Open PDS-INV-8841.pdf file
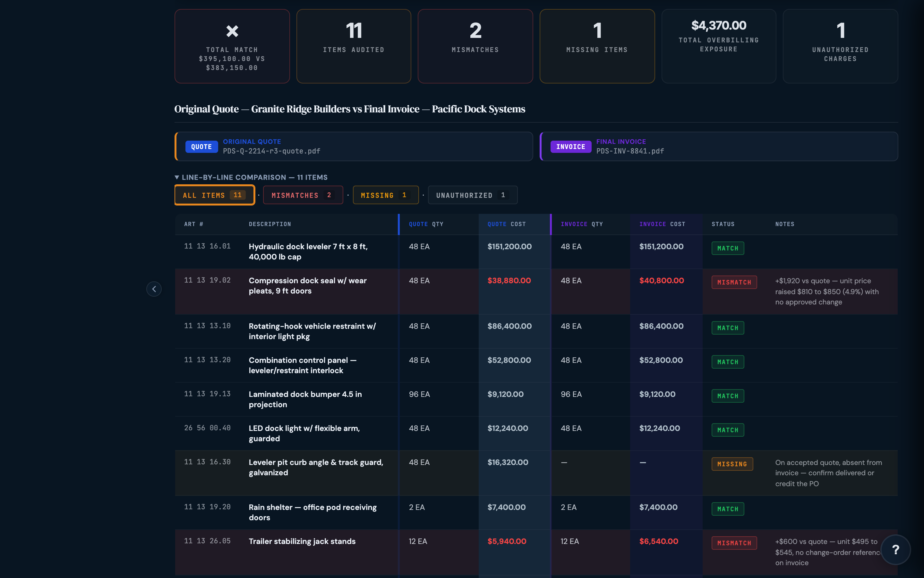 (x=630, y=151)
